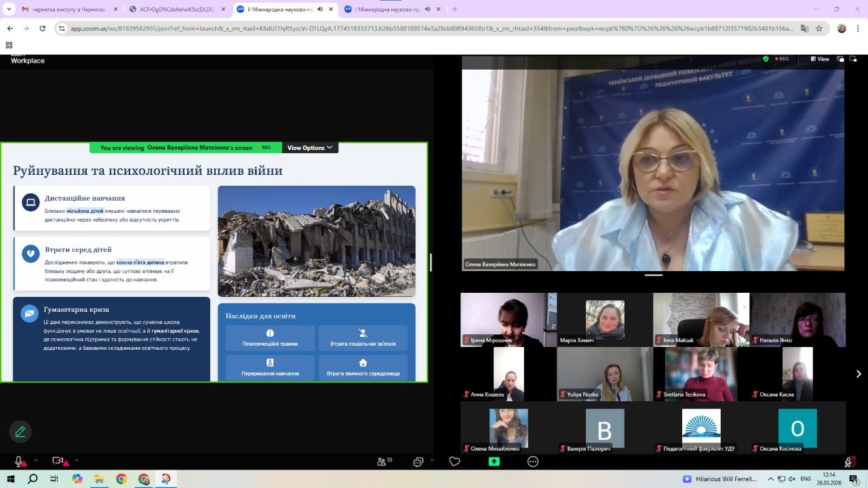Viewport: 868px width, 488px height.
Task: Switch to I Міжнародна науково-практична tab
Action: click(387, 9)
